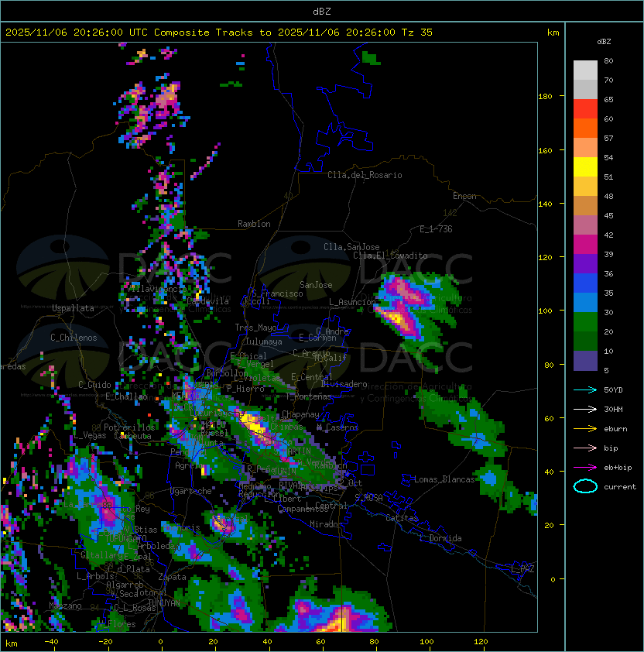Click the cyan 'current' ellipse in legend
Image resolution: width=644 pixels, height=652 pixels.
tap(585, 486)
